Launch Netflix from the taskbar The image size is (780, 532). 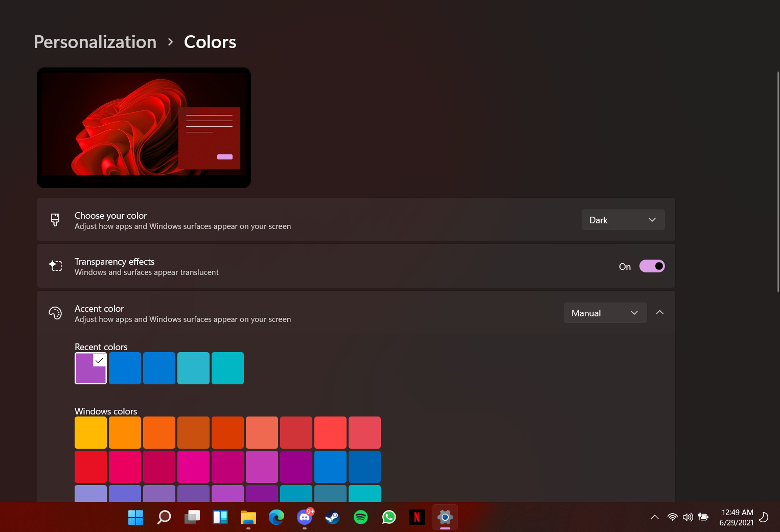coord(417,517)
